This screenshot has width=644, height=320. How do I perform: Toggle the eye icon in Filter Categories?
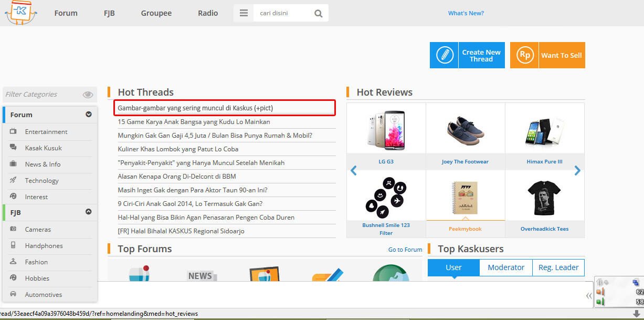pos(88,95)
